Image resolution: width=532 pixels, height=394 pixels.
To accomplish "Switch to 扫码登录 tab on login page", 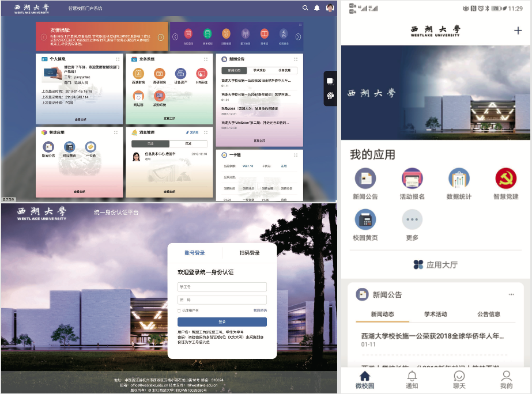I will tap(250, 253).
